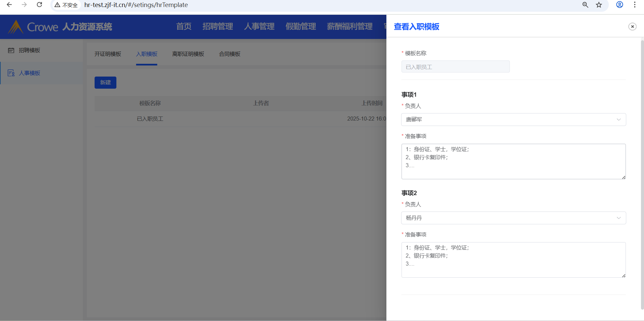Reload the page with refresh icon
Viewport: 644px width, 321px height.
pyautogui.click(x=39, y=5)
